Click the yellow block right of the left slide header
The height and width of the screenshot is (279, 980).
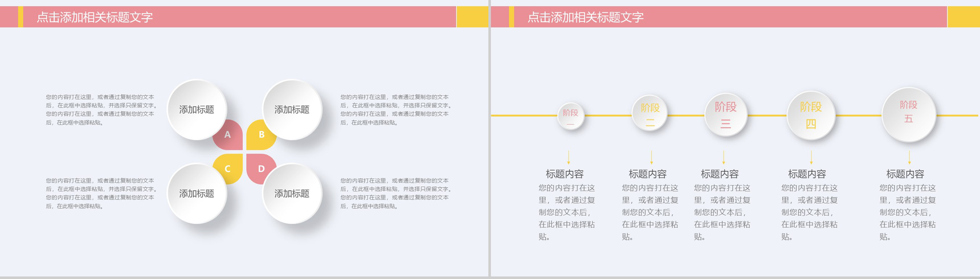[x=472, y=17]
